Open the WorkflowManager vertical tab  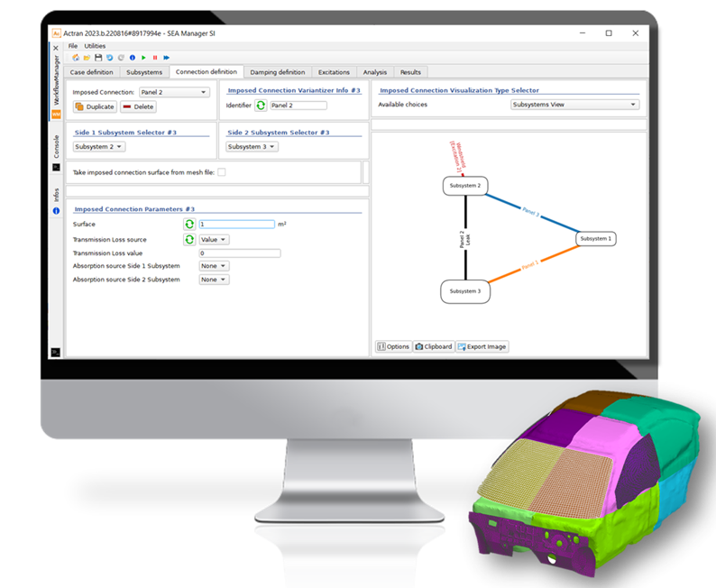click(56, 80)
